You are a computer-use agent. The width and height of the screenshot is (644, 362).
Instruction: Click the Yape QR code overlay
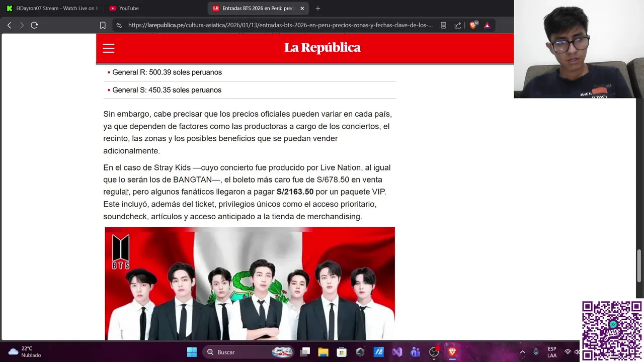tap(612, 331)
